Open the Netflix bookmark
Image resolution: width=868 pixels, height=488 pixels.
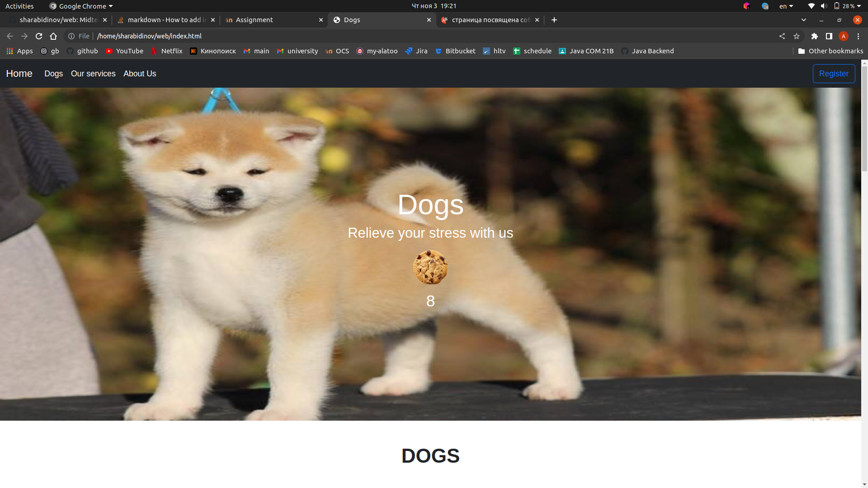click(166, 51)
